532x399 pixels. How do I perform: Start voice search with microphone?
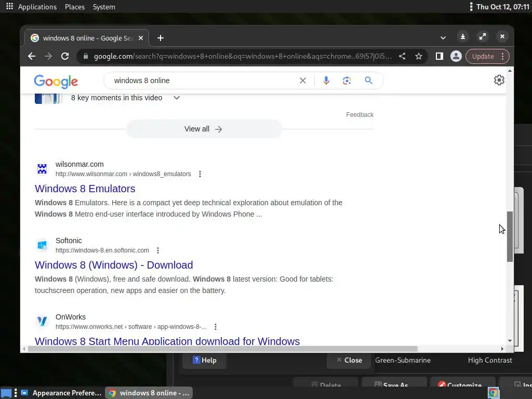[326, 81]
